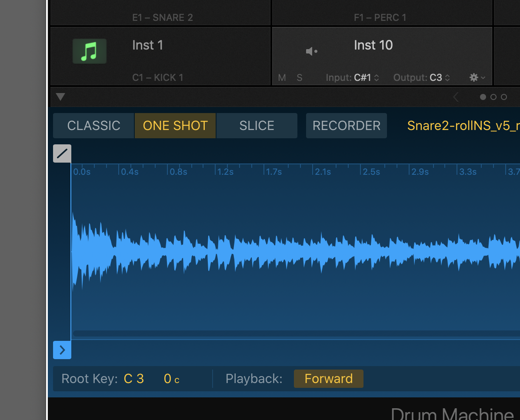This screenshot has height=420, width=520.
Task: Switch to Slice sampler mode
Action: point(257,126)
